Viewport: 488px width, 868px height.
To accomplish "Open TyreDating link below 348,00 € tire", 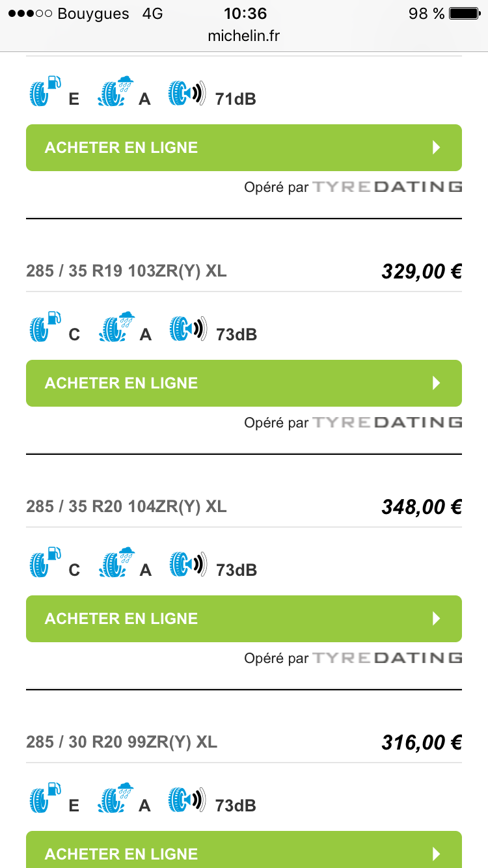I will coord(387,658).
